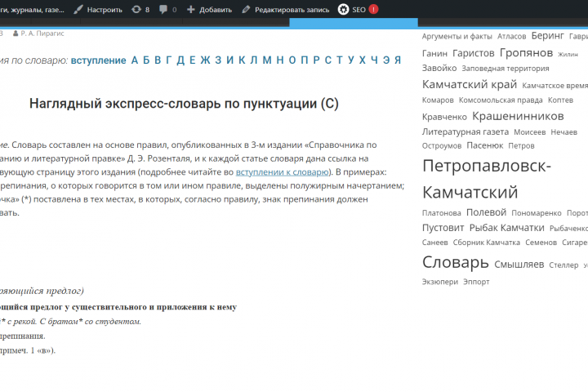
Task: Jump to dictionary letter Я
Action: [398, 60]
